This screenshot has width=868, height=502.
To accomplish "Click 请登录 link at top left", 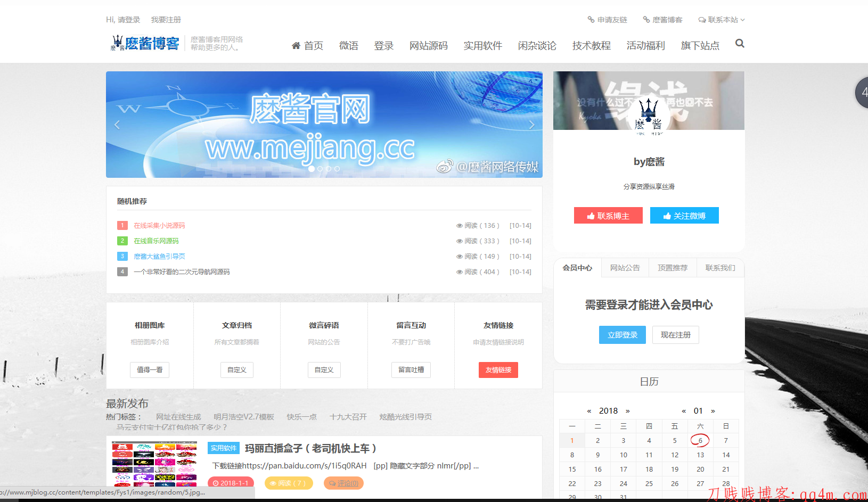I will coord(129,20).
